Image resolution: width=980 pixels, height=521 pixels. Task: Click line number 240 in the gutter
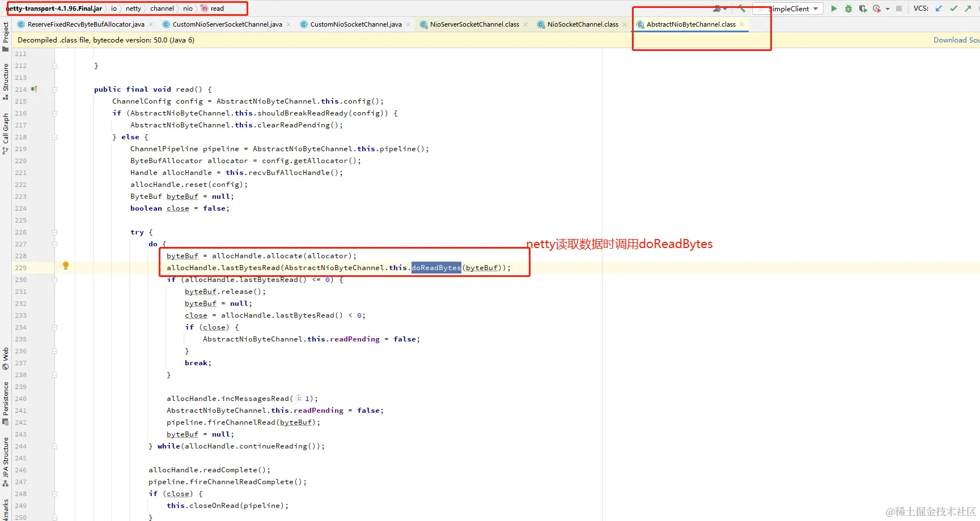point(21,399)
